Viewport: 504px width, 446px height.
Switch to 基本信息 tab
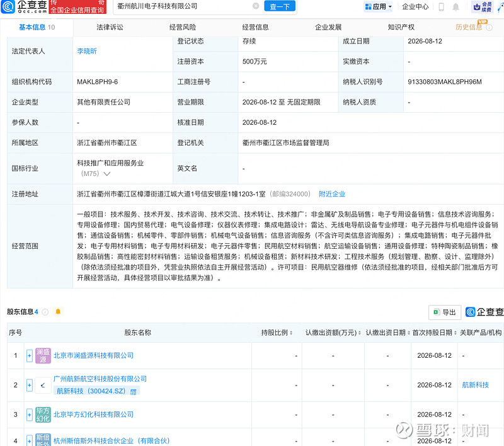tap(37, 27)
